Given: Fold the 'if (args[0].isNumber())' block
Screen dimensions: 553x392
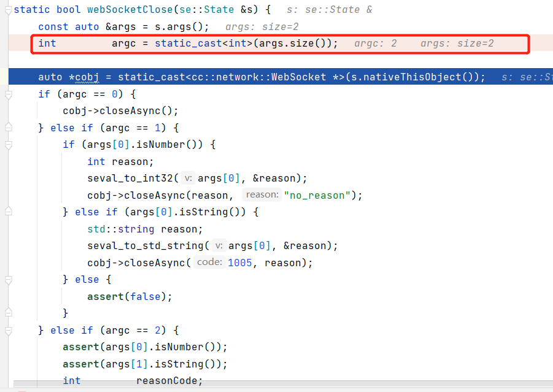Looking at the screenshot, I should [x=9, y=145].
